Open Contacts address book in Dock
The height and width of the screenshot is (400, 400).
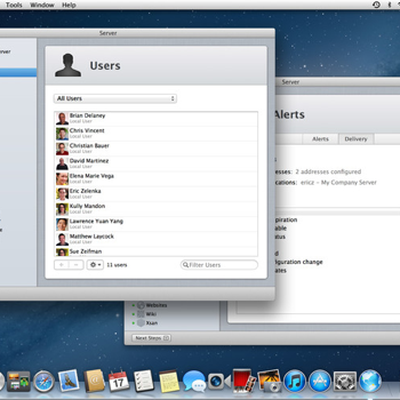94,380
